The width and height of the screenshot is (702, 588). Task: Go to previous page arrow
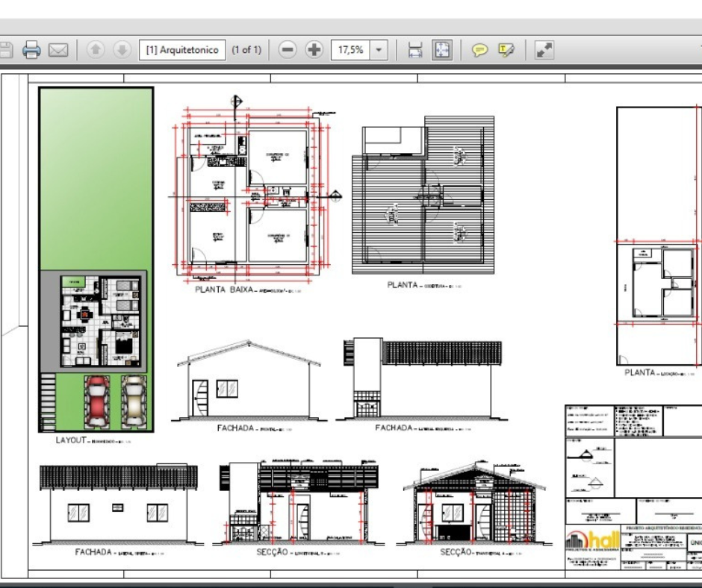click(96, 50)
